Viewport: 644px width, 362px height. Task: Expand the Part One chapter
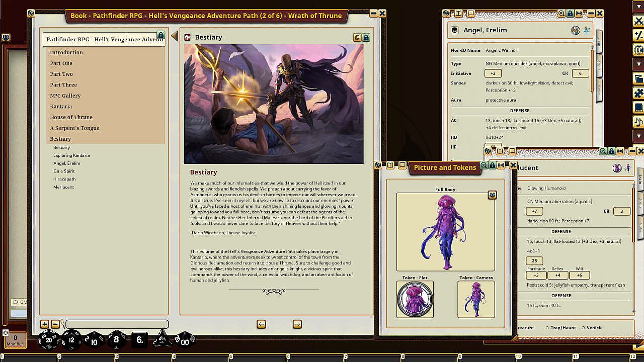pyautogui.click(x=106, y=63)
